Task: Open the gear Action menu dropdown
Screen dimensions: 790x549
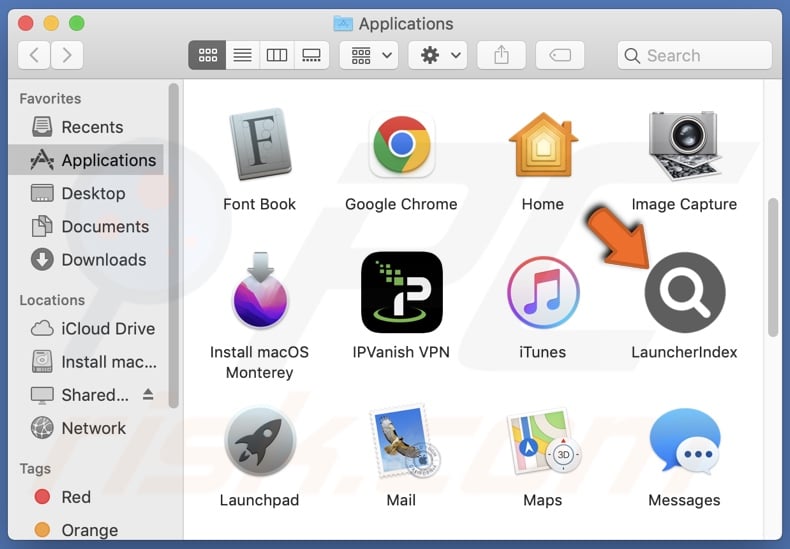Action: point(437,55)
